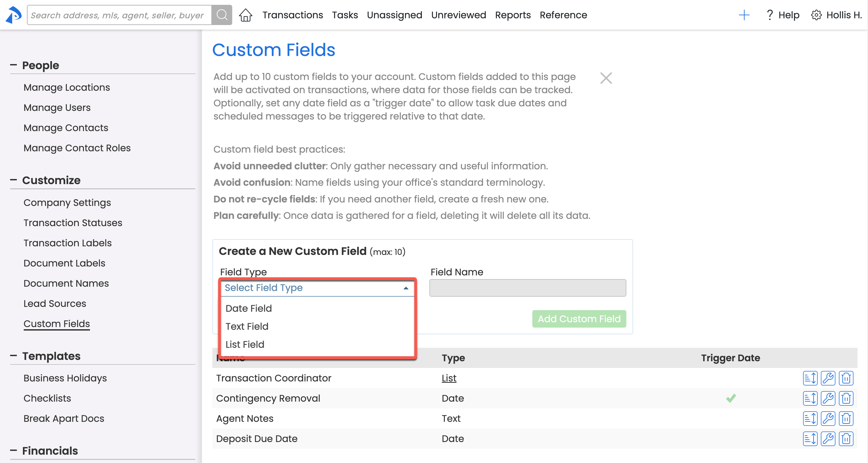The height and width of the screenshot is (463, 868).
Task: Reorder the Transaction Coordinator field
Action: pyautogui.click(x=810, y=378)
